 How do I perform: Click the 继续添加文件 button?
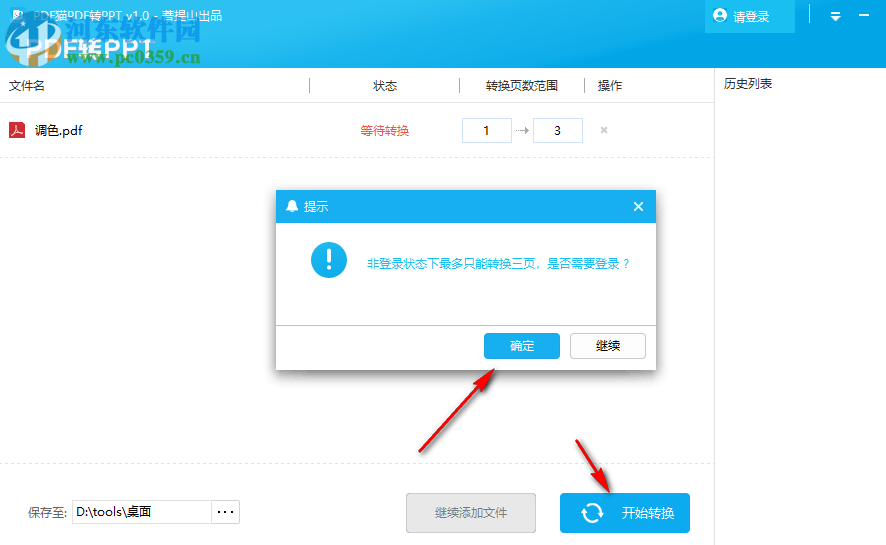tap(471, 513)
